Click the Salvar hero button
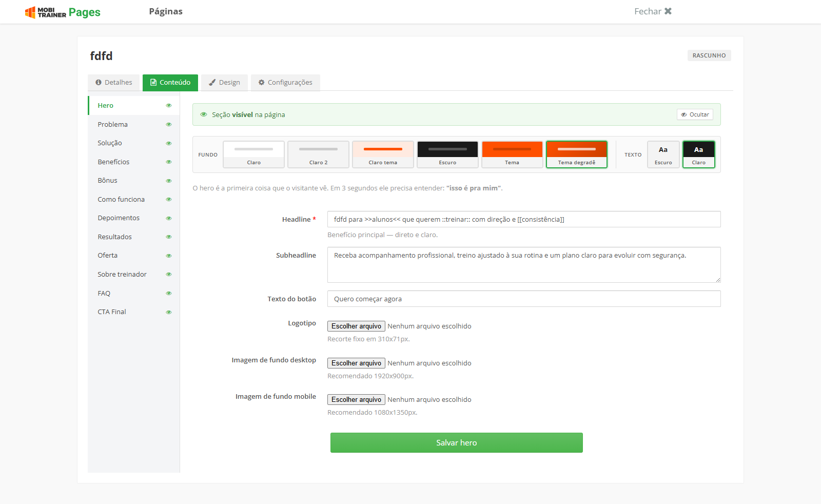 point(457,443)
